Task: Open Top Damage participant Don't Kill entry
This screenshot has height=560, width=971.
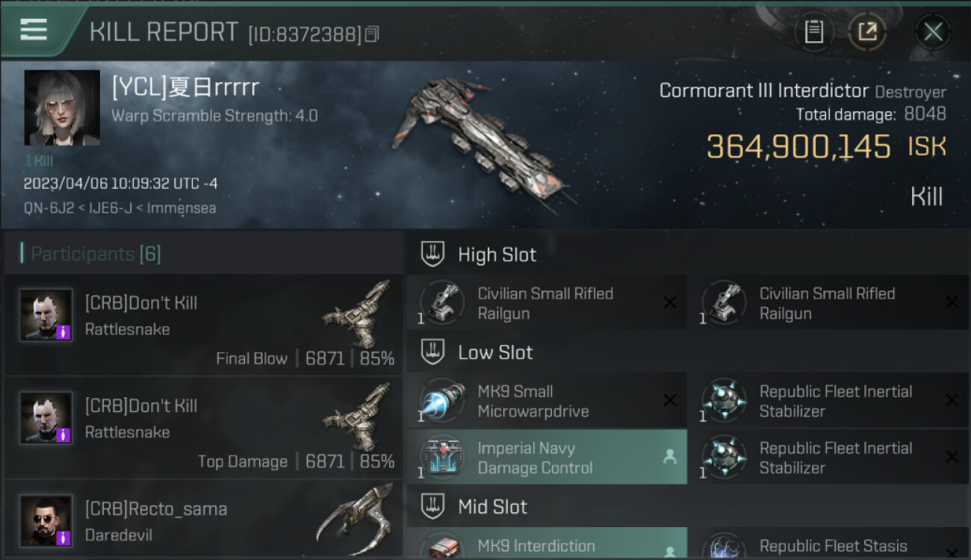Action: 203,427
